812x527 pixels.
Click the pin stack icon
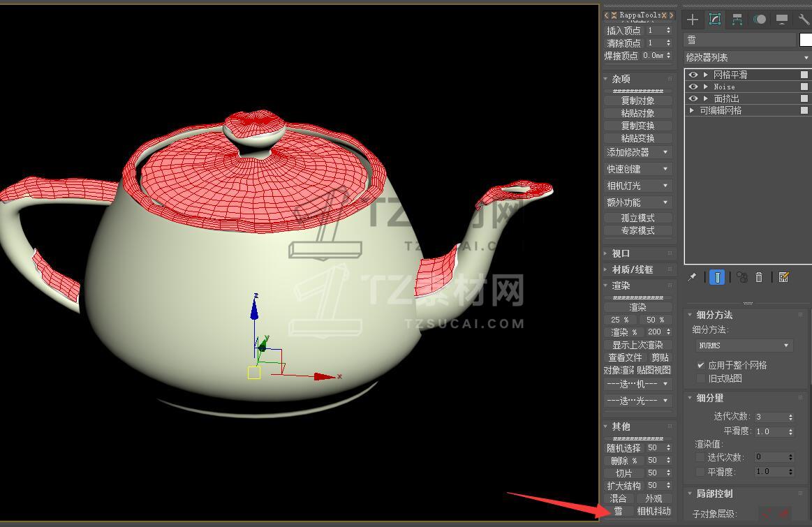692,278
